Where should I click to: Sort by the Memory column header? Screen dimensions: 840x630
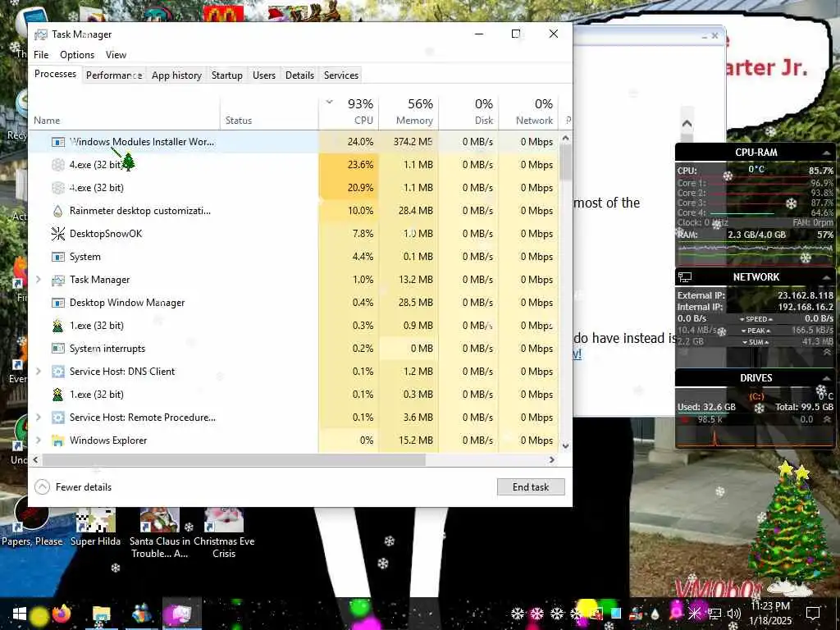coord(409,113)
